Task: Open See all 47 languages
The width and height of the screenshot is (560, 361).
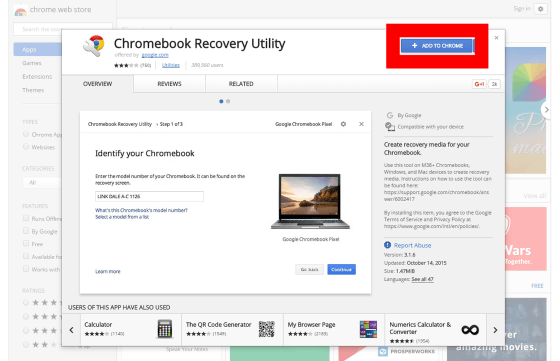Action: coord(422,279)
